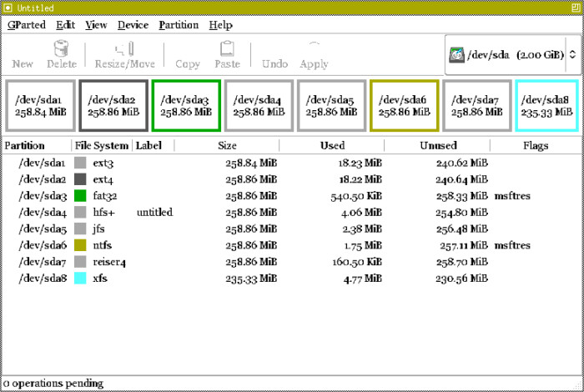584x392 pixels.
Task: Click the gray hfs+ color swatch
Action: tap(80, 212)
